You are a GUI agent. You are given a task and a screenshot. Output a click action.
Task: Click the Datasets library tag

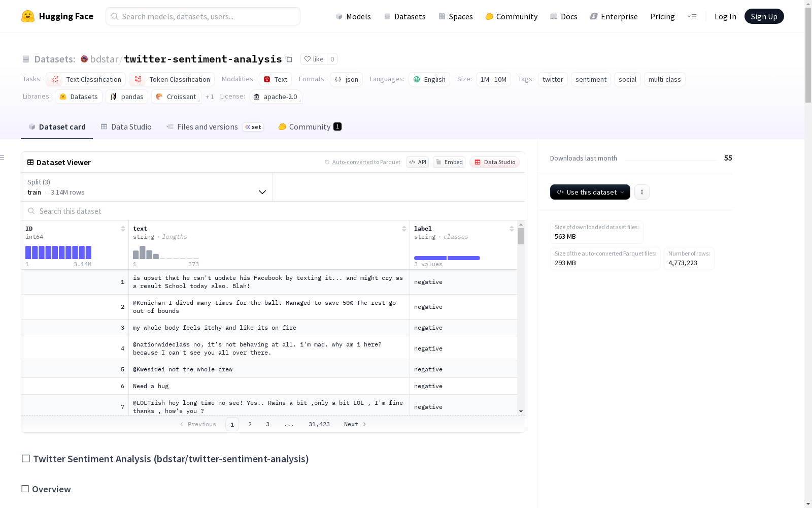pos(79,97)
